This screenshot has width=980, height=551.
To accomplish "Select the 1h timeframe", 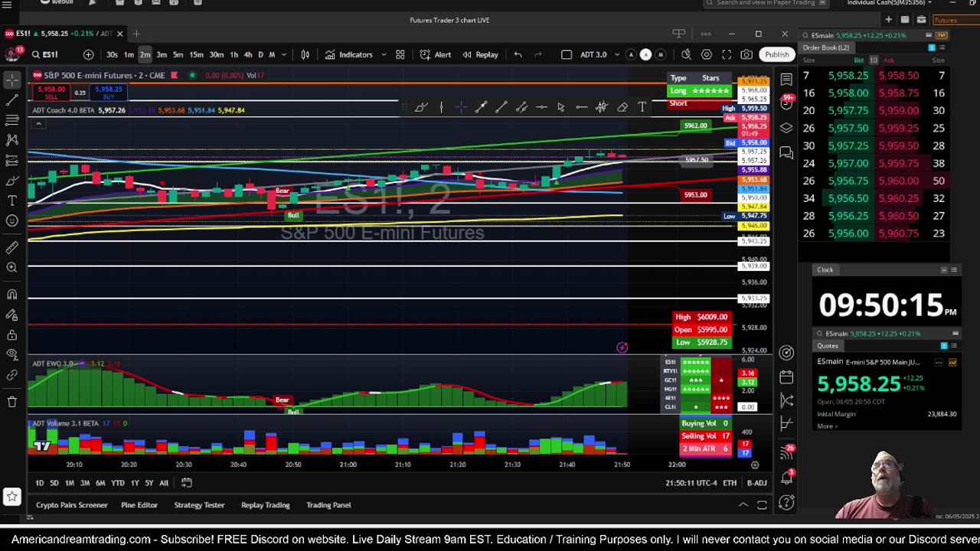I will point(234,54).
